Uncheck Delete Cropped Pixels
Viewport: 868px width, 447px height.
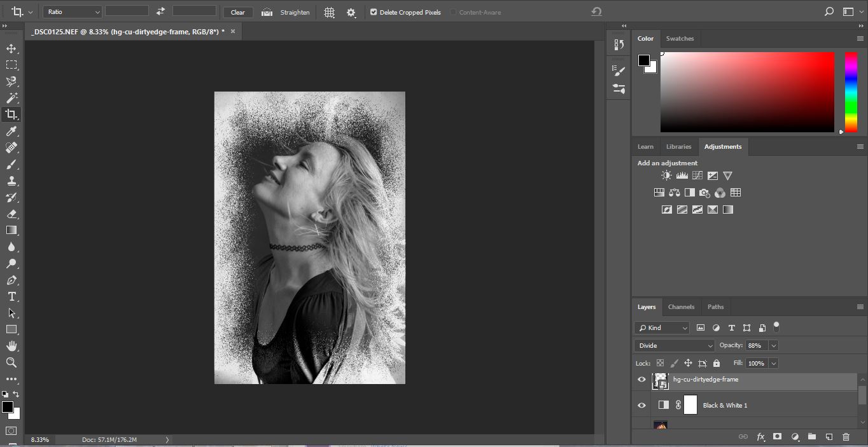coord(374,12)
